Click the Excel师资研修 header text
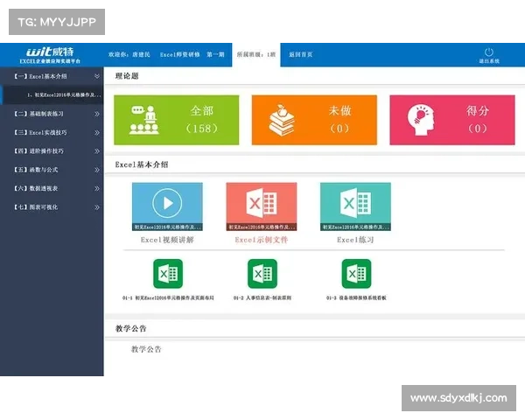This screenshot has height=420, width=525. click(x=179, y=54)
